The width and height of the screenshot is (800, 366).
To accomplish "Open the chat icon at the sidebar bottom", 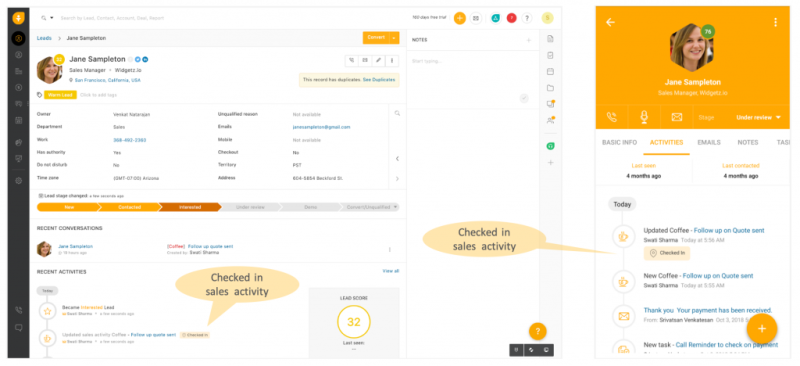I will 18,328.
